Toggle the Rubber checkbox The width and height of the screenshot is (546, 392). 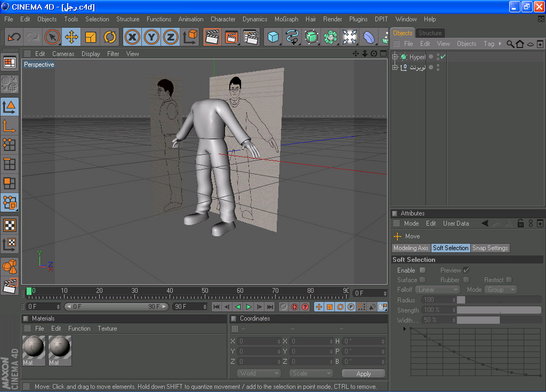[466, 280]
